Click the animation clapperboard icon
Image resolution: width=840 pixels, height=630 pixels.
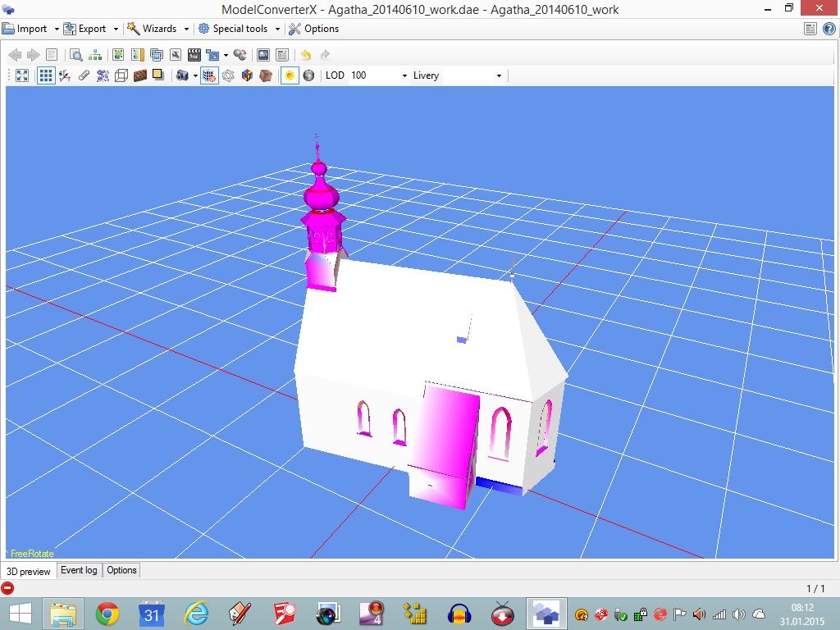194,55
